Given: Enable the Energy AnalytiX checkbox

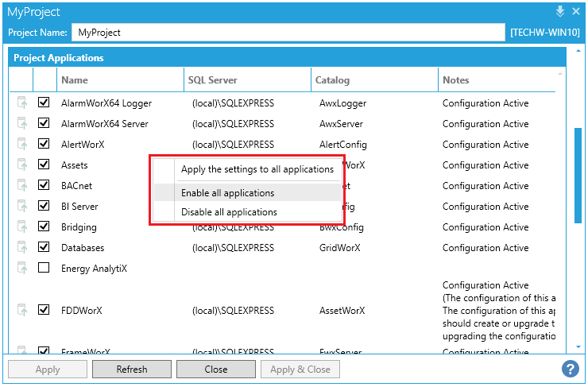Looking at the screenshot, I should point(44,269).
